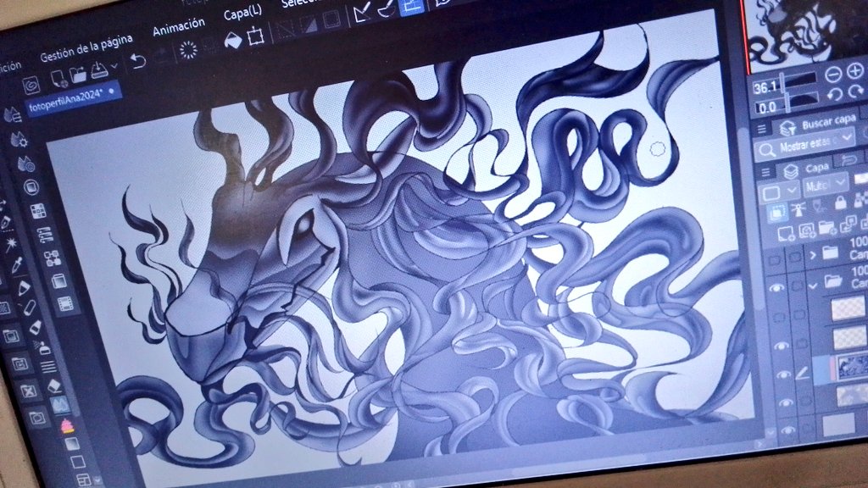
Task: Hide the open layer folder via eye
Action: click(x=776, y=288)
